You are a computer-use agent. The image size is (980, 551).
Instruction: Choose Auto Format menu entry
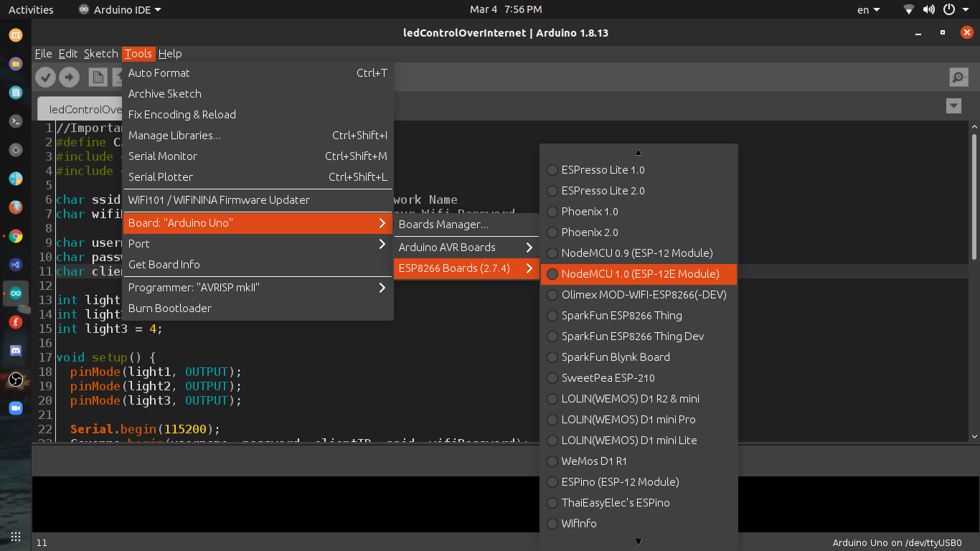[258, 73]
